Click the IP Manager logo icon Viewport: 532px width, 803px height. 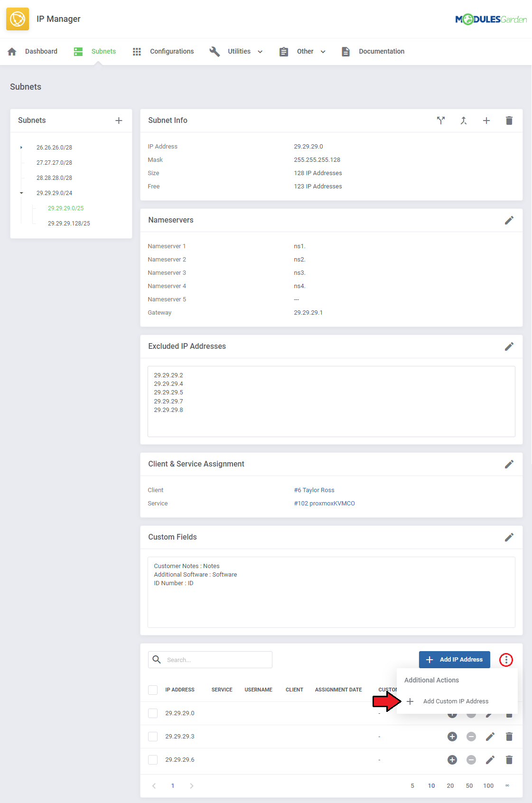[18, 19]
